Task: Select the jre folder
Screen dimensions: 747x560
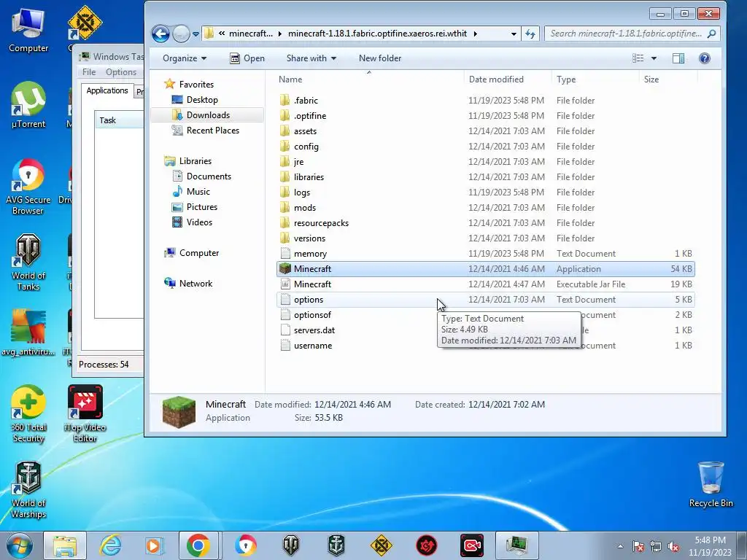Action: [x=485, y=161]
